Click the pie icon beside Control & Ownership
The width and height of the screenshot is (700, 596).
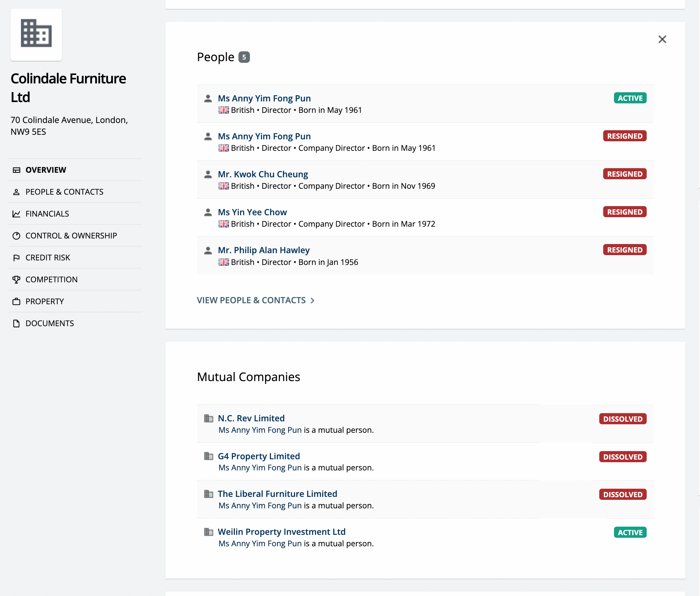tap(16, 236)
